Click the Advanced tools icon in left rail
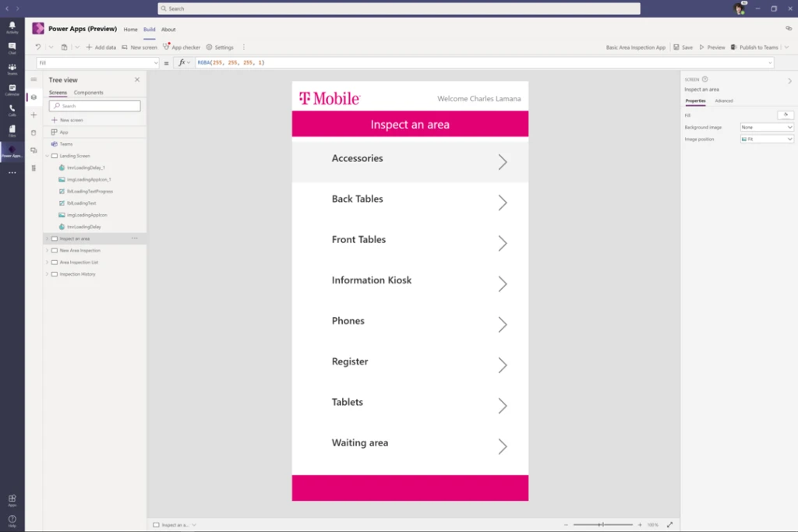This screenshot has height=532, width=798. pyautogui.click(x=33, y=167)
